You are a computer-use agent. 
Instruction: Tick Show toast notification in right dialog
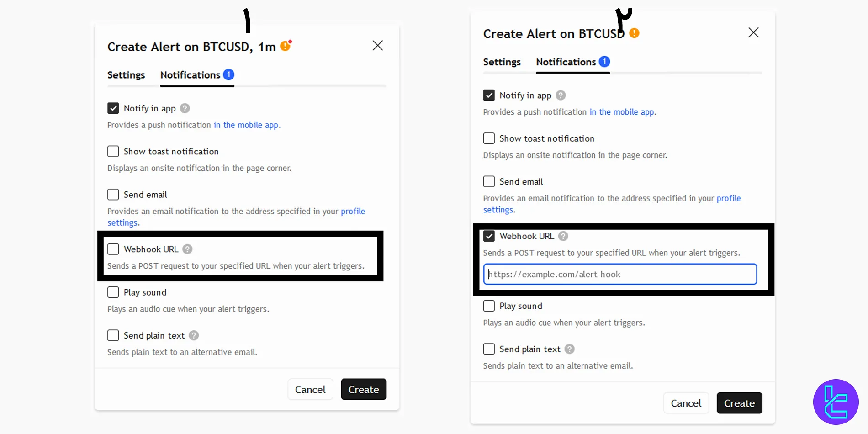pos(489,138)
